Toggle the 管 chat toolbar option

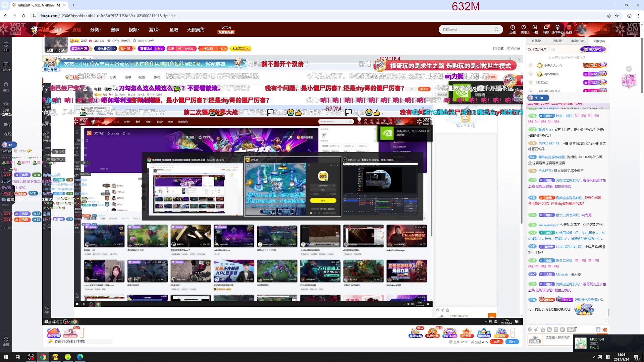click(x=556, y=329)
